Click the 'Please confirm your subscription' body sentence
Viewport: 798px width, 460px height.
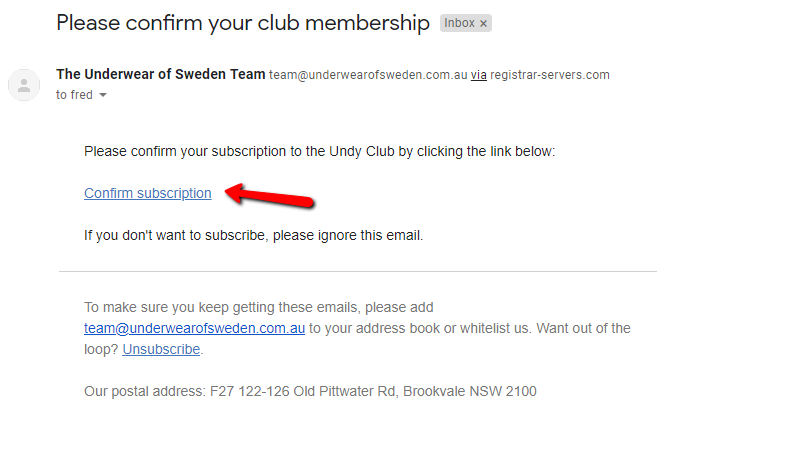(x=320, y=152)
